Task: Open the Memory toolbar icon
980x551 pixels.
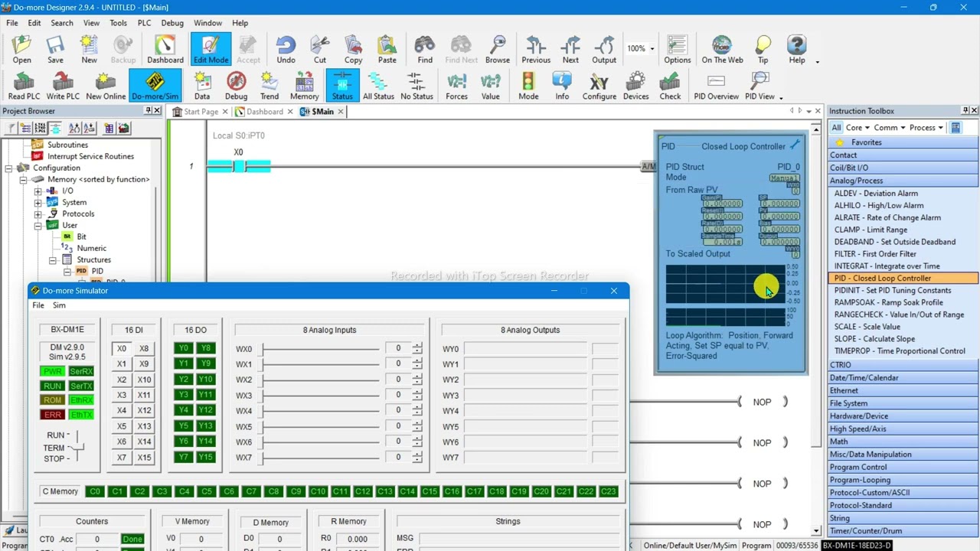Action: point(304,86)
